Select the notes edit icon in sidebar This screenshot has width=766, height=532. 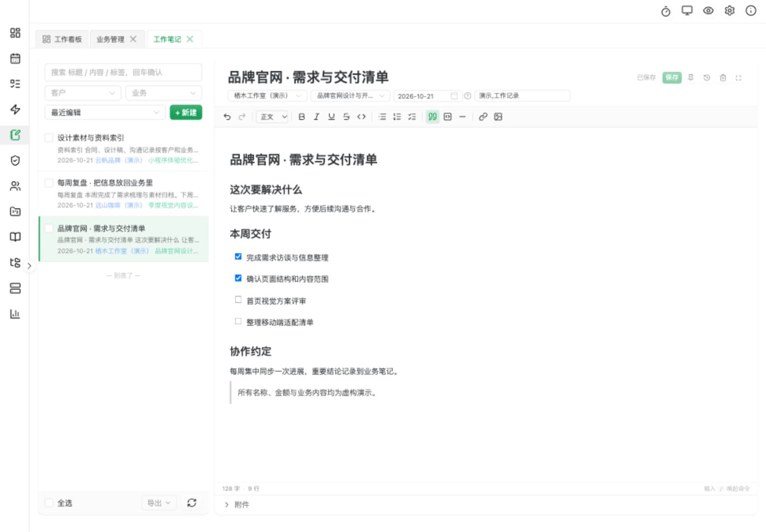(15, 135)
